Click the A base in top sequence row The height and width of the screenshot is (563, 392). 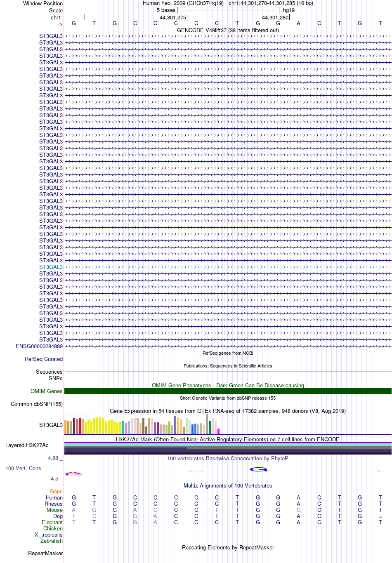click(x=298, y=23)
